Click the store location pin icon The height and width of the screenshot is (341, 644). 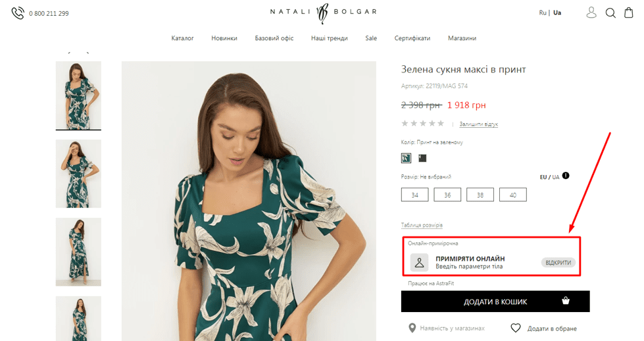[x=412, y=328]
